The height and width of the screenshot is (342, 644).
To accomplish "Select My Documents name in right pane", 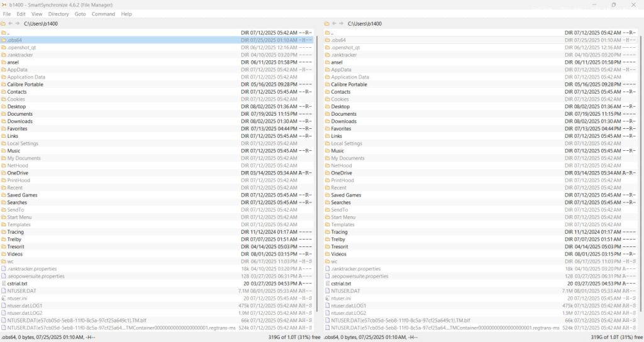I will pos(348,158).
